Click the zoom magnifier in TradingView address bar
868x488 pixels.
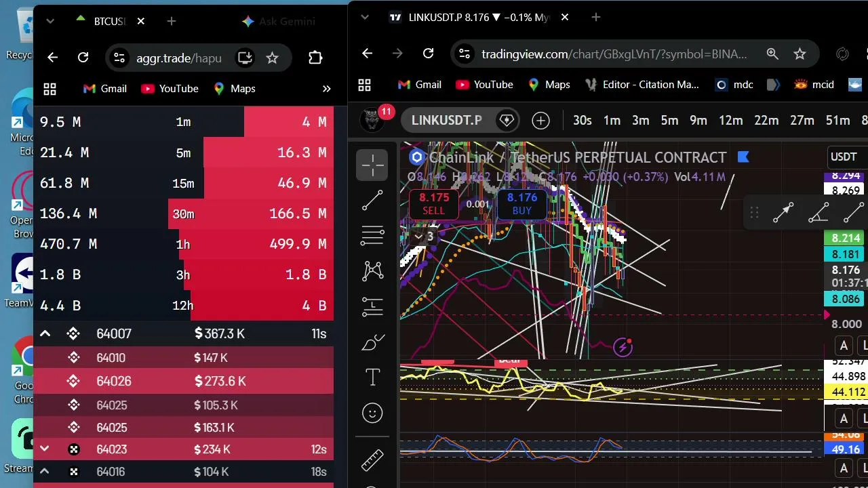pos(772,54)
